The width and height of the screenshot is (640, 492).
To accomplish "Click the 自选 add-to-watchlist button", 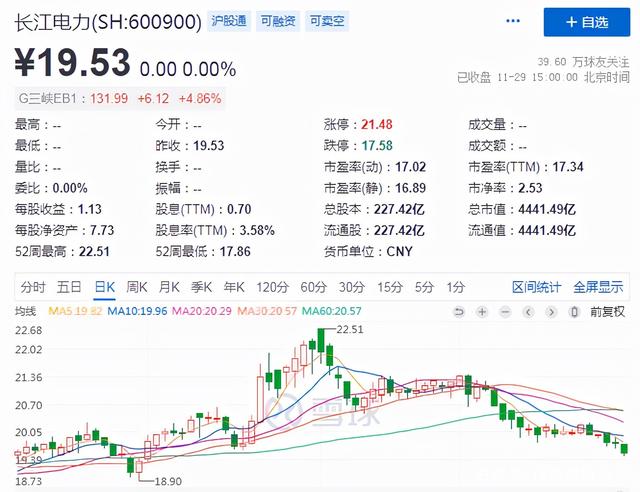I will pos(587,22).
